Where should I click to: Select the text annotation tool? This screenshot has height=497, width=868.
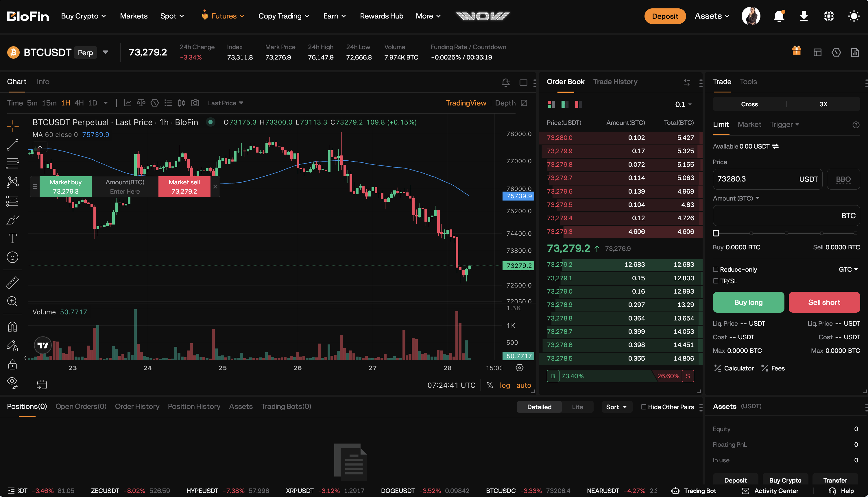pos(13,238)
